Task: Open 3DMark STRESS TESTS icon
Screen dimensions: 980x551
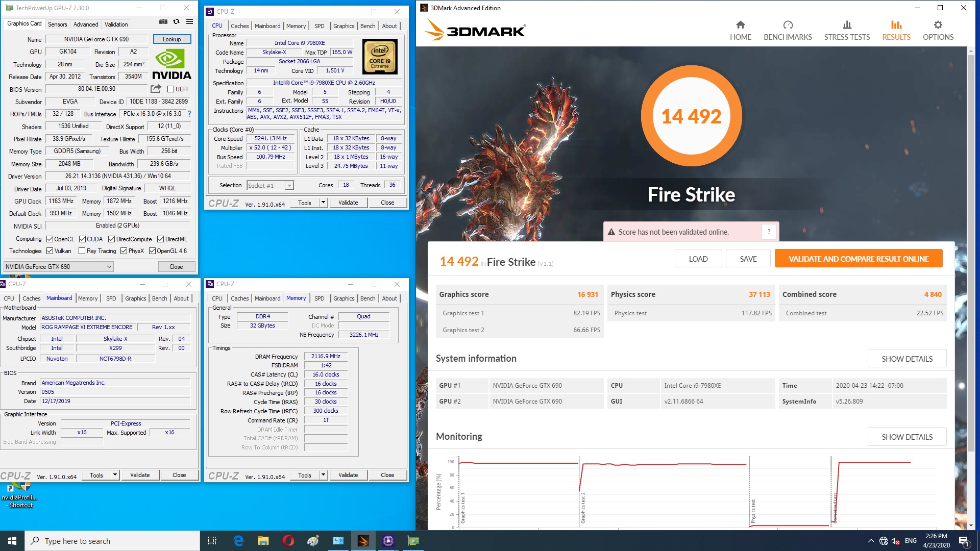Action: [847, 25]
